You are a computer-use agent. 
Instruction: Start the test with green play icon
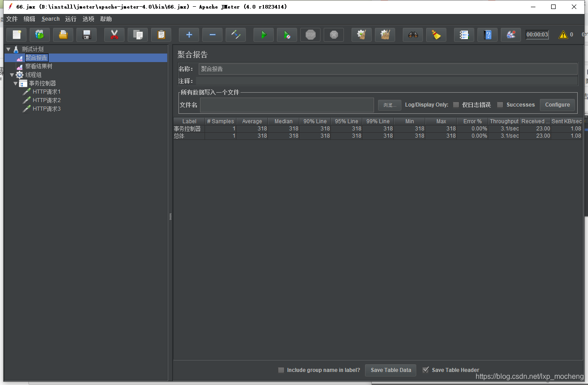coord(264,35)
